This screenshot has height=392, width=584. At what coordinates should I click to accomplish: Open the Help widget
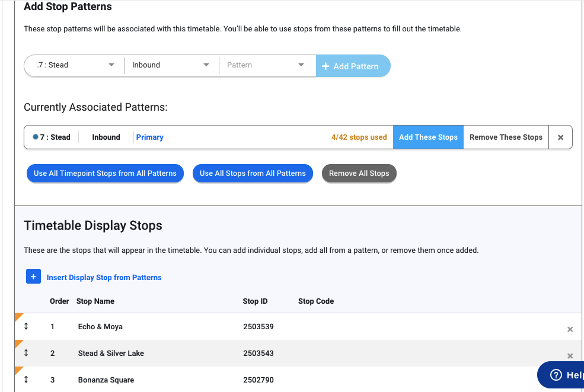coord(561,375)
